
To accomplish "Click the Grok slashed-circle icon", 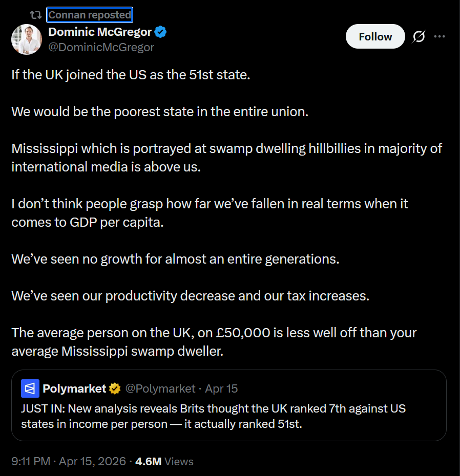I will click(419, 37).
